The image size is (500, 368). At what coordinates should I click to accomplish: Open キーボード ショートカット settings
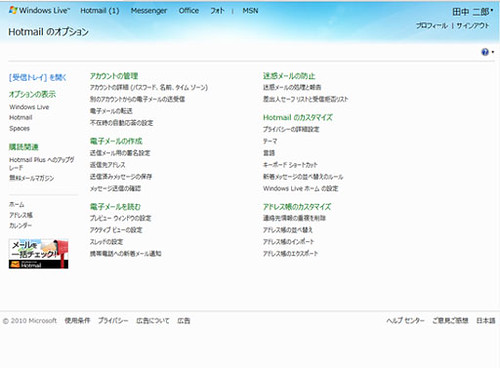click(290, 165)
